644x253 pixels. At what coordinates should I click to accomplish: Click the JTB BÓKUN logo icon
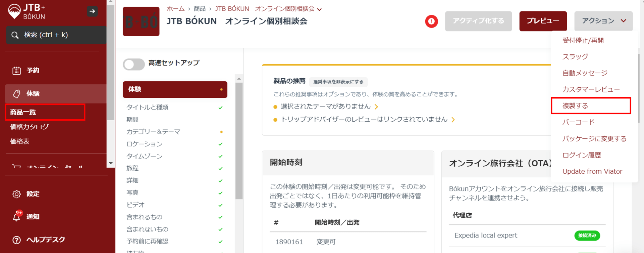pyautogui.click(x=14, y=11)
